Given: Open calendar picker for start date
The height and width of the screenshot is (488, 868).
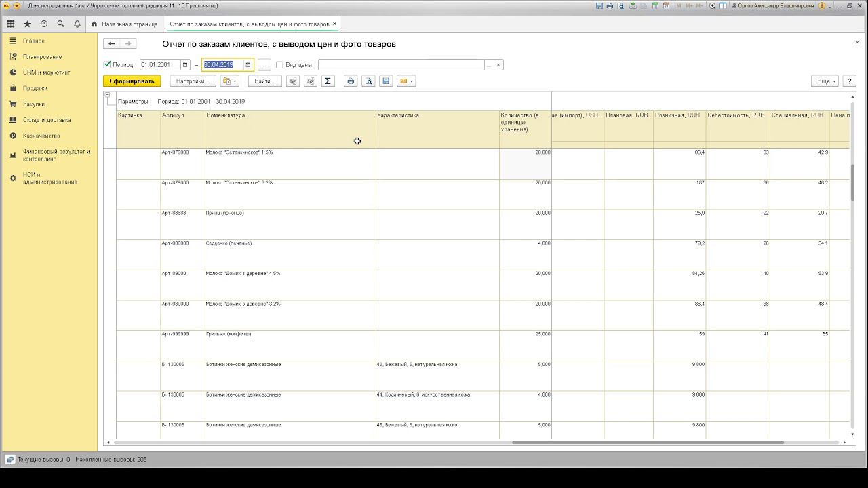Looking at the screenshot, I should [x=184, y=65].
